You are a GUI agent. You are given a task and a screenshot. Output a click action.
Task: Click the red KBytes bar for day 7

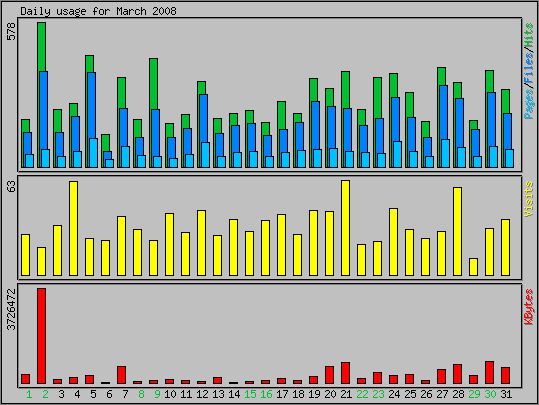122,375
